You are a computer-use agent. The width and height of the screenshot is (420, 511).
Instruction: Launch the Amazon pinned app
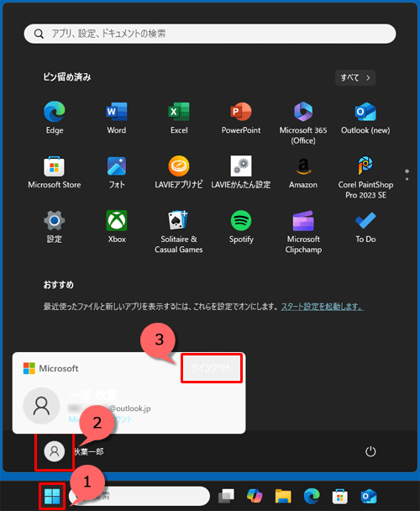tap(303, 172)
